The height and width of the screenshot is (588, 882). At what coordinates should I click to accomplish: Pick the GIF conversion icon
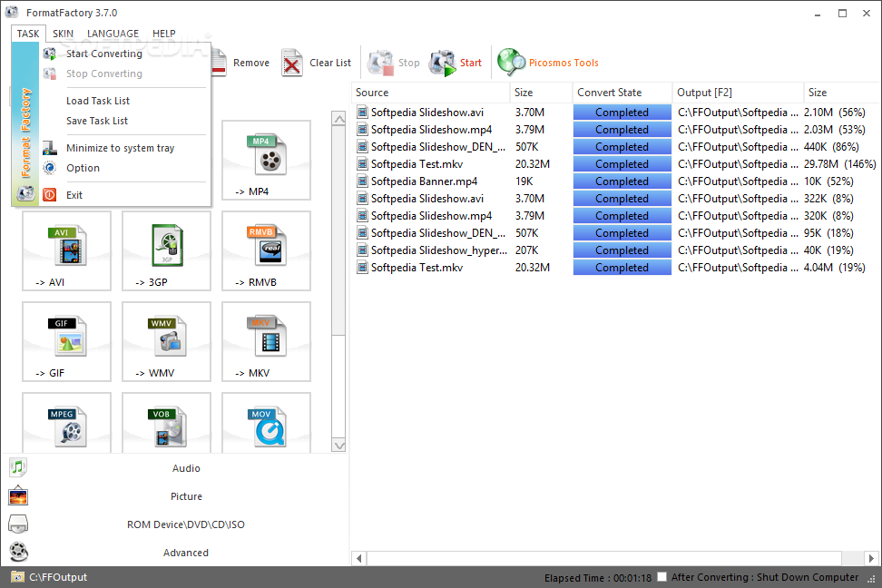[x=67, y=337]
